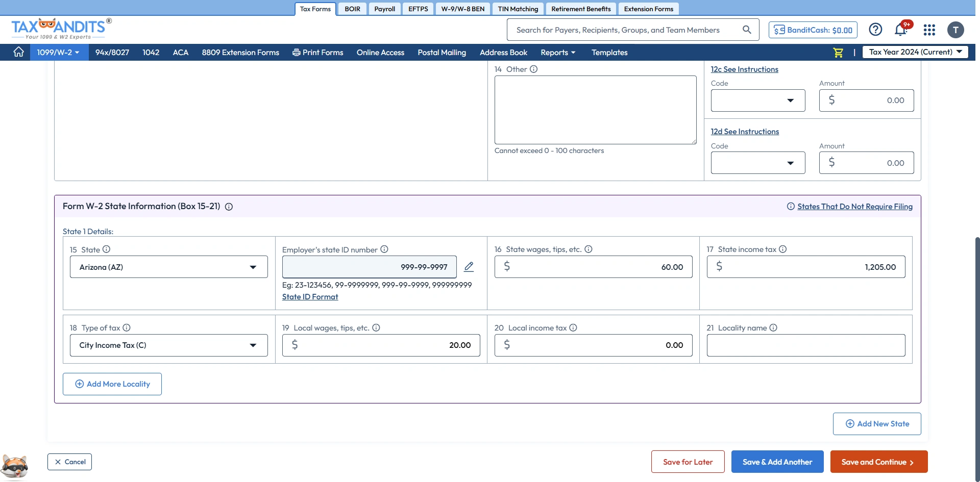Click Save and Continue
The height and width of the screenshot is (482, 980).
click(x=877, y=462)
